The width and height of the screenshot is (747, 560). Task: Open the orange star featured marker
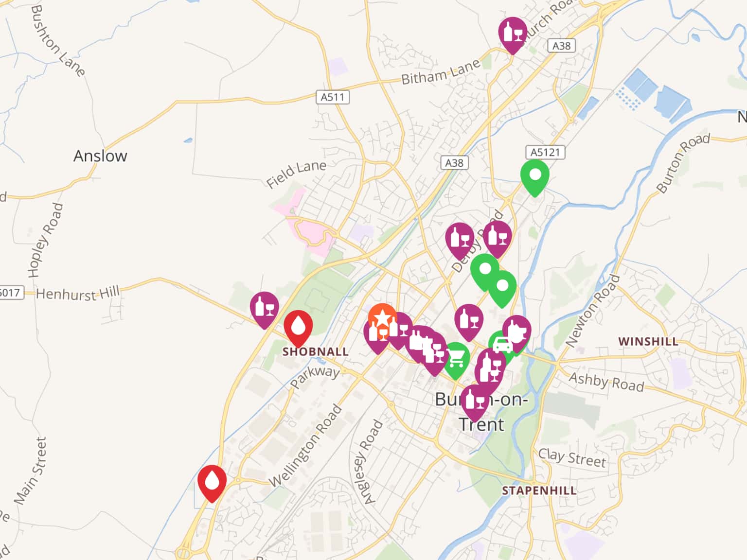pos(382,317)
